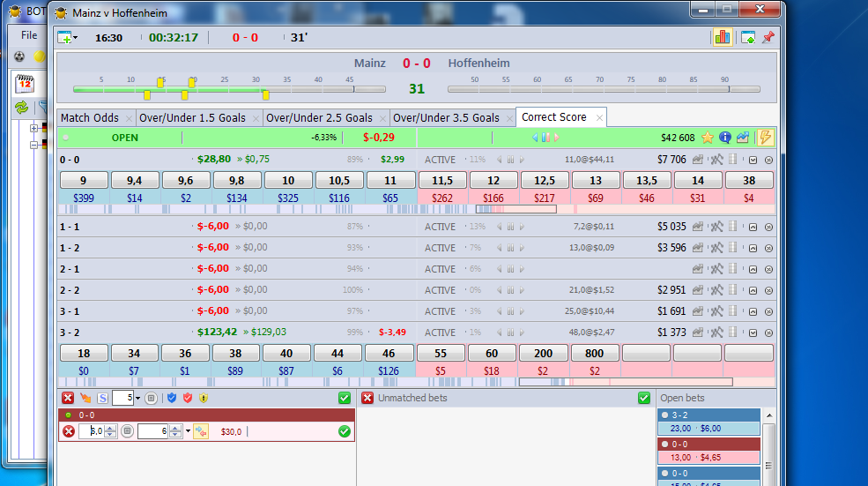This screenshot has height=486, width=868.
Task: Remove the 0 - 0 selection row
Action: 769,161
